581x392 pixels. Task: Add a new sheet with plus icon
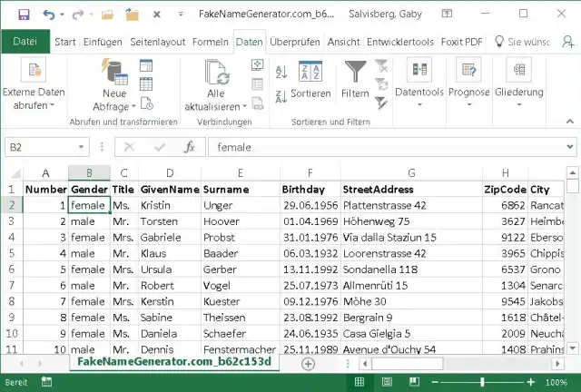pyautogui.click(x=308, y=363)
